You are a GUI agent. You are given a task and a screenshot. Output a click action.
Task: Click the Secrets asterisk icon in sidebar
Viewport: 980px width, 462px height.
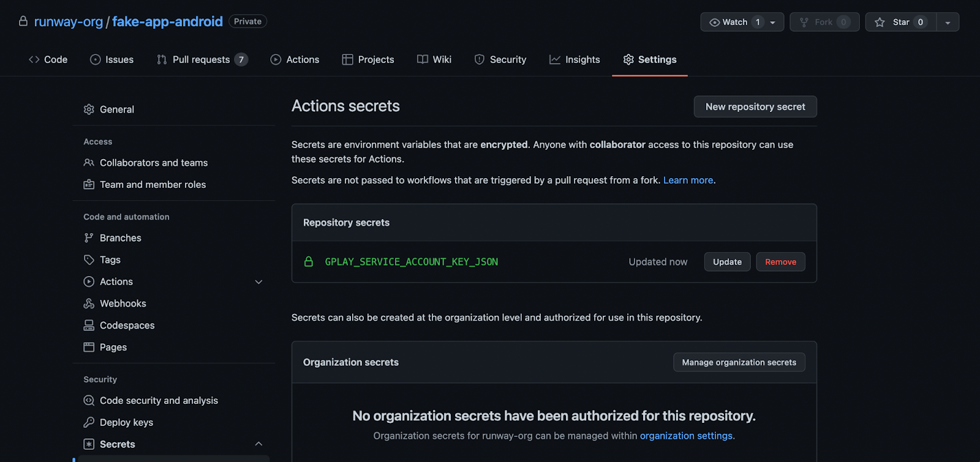coord(89,444)
